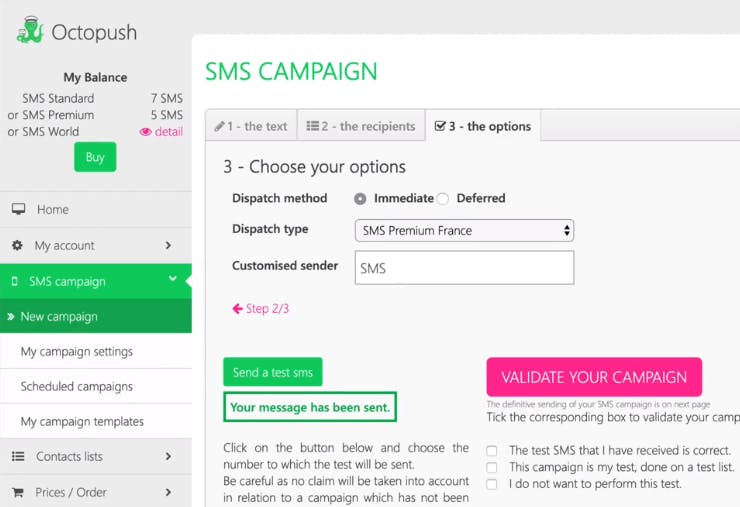Expand the My account chevron

(168, 245)
